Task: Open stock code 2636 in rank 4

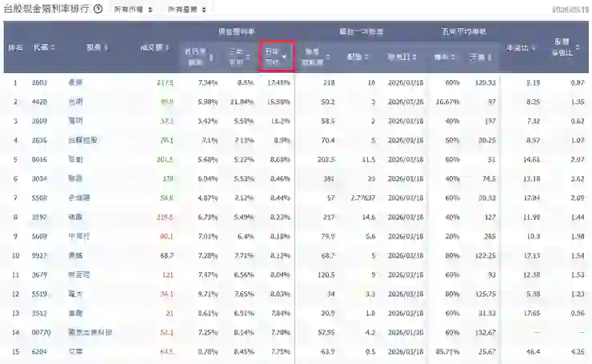Action: pos(39,141)
